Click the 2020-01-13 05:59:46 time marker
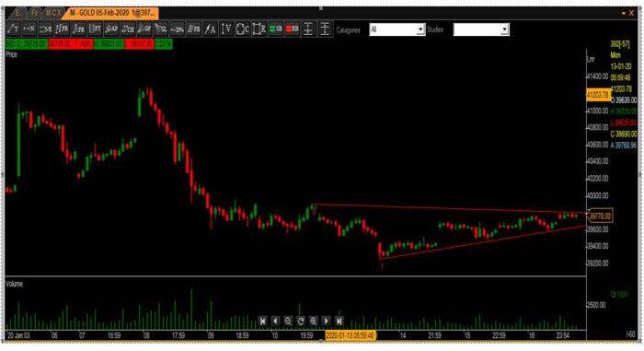Screen dimensions: 644x351 click(x=351, y=335)
